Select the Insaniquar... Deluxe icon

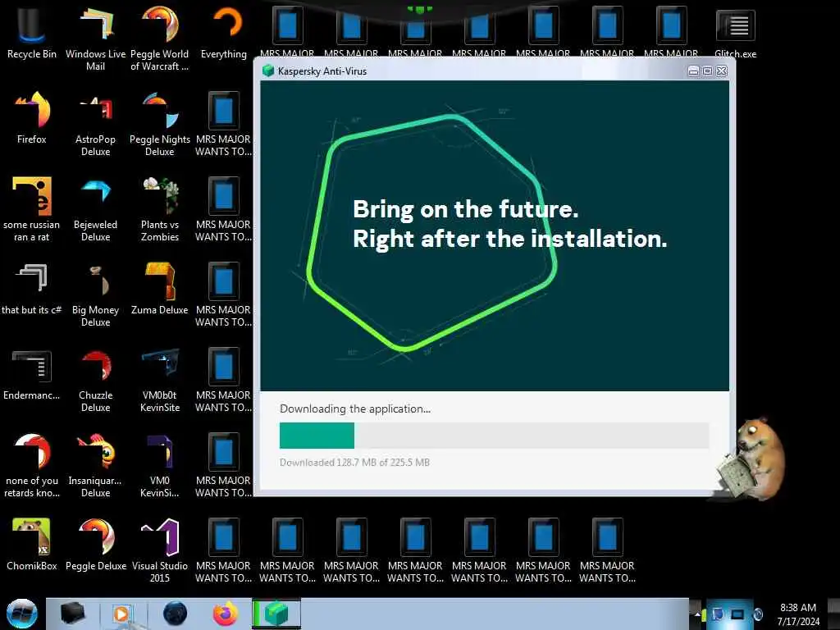click(95, 465)
